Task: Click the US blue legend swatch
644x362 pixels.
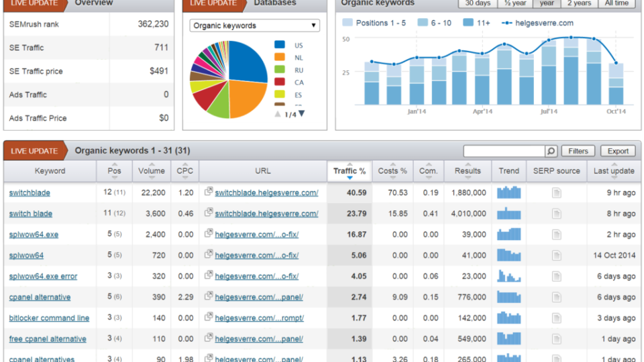Action: click(x=280, y=45)
